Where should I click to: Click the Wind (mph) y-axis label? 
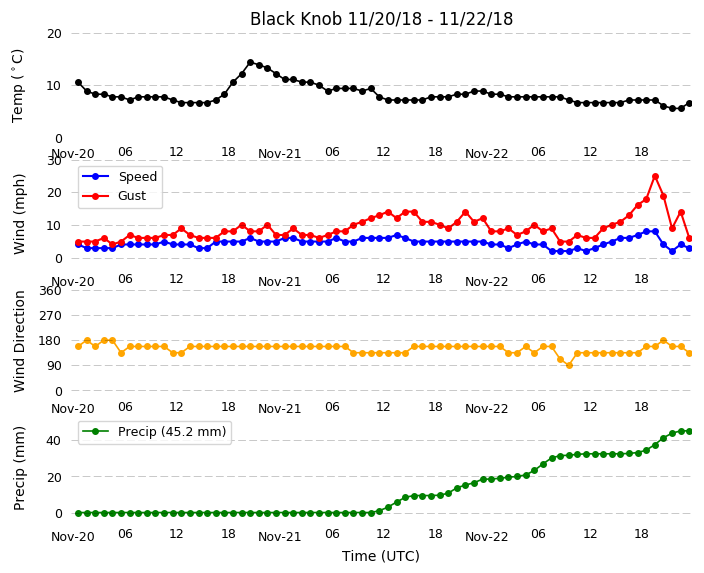pyautogui.click(x=19, y=215)
